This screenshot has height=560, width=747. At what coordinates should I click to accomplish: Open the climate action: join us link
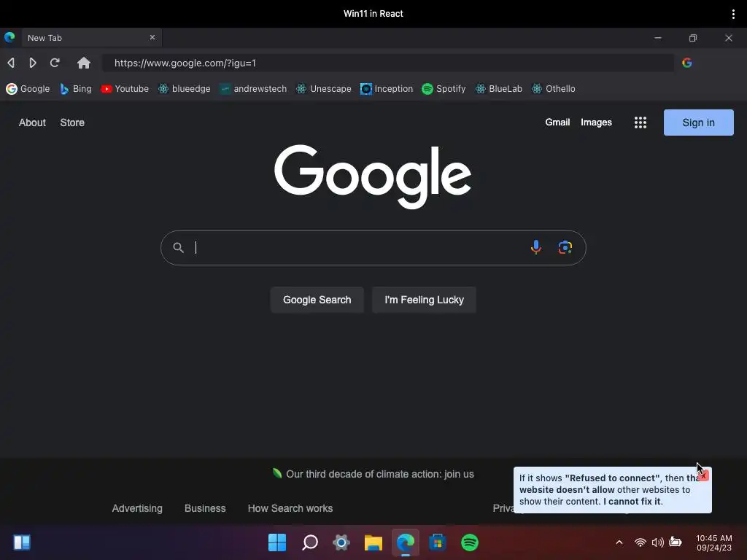(x=379, y=474)
